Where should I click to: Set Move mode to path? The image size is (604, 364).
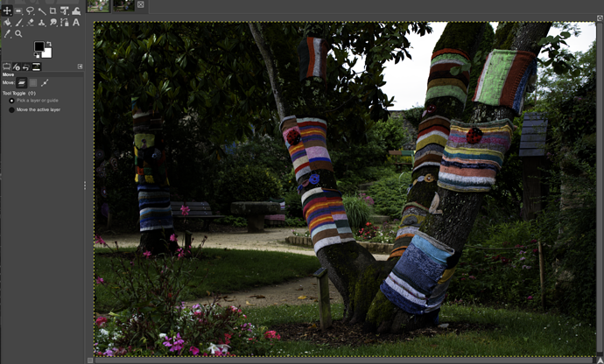[45, 82]
